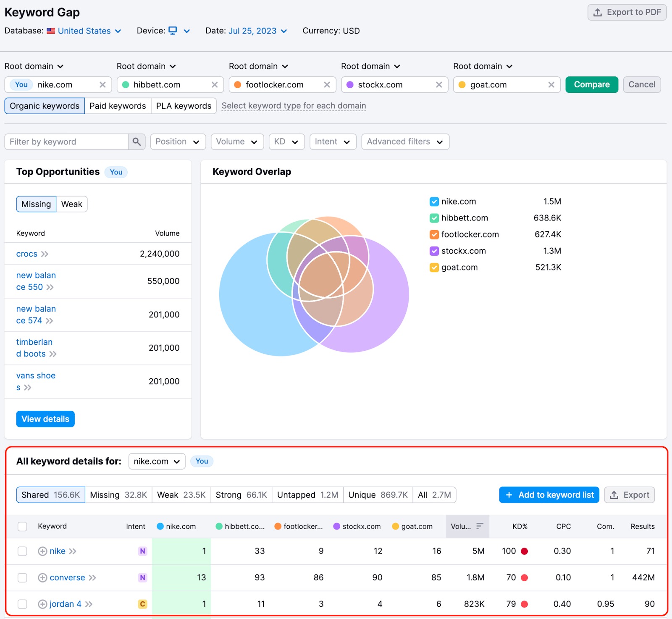Select the Strong 66.1K keywords tab
The image size is (672, 619).
[x=241, y=495]
